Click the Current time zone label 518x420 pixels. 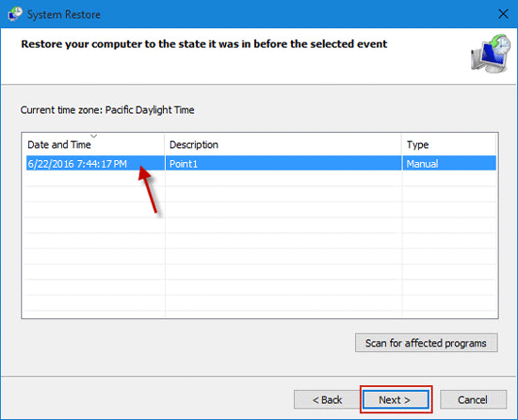pyautogui.click(x=107, y=110)
